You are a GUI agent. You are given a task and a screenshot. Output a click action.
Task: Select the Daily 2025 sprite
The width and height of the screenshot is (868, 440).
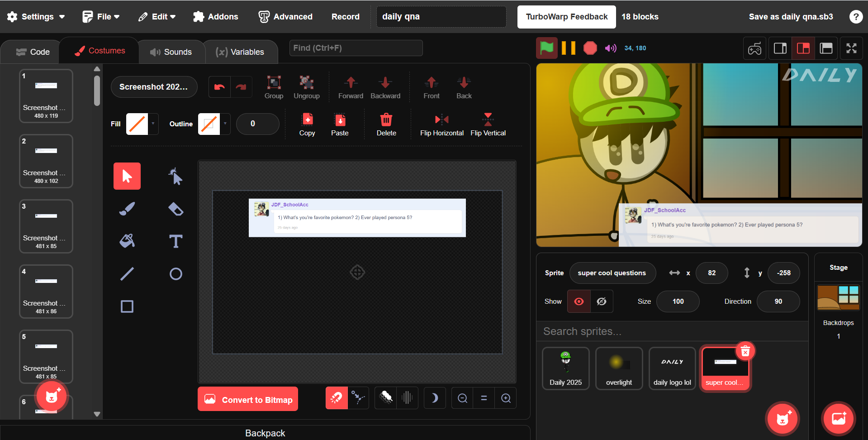[566, 368]
